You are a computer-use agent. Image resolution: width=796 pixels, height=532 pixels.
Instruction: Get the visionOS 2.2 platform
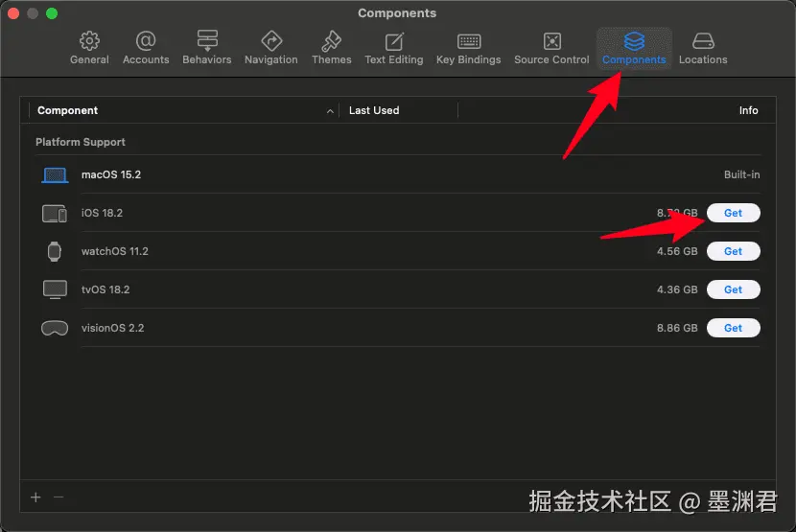point(733,328)
